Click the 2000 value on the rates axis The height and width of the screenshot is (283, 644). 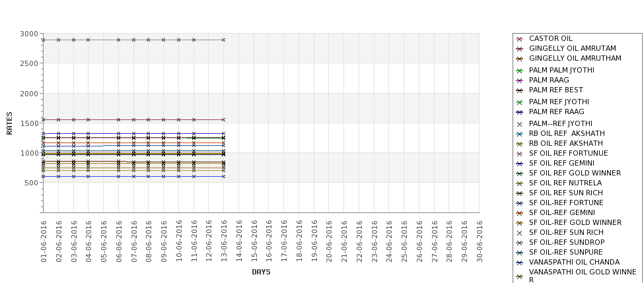[x=29, y=94]
